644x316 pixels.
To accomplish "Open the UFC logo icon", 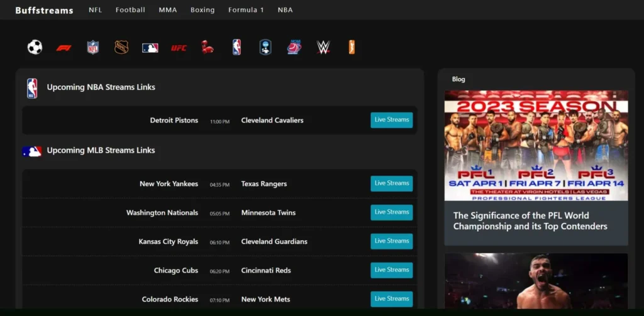I will coord(179,48).
